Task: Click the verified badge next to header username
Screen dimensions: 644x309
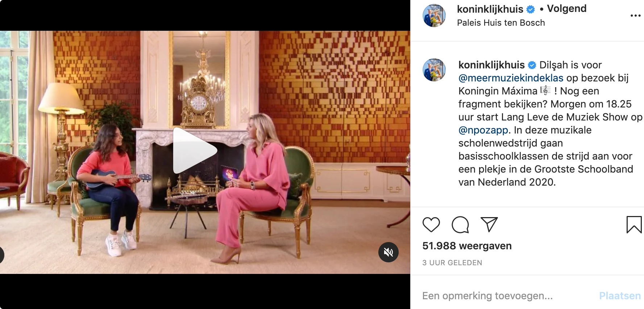Action: coord(531,9)
